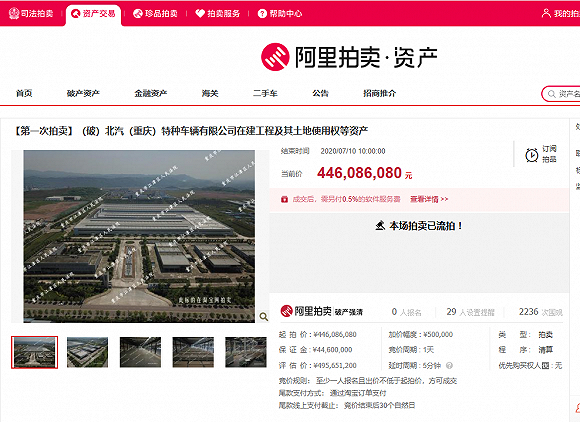Open 二手车 navigation item
Screen dimensions: 580x422
coord(265,93)
